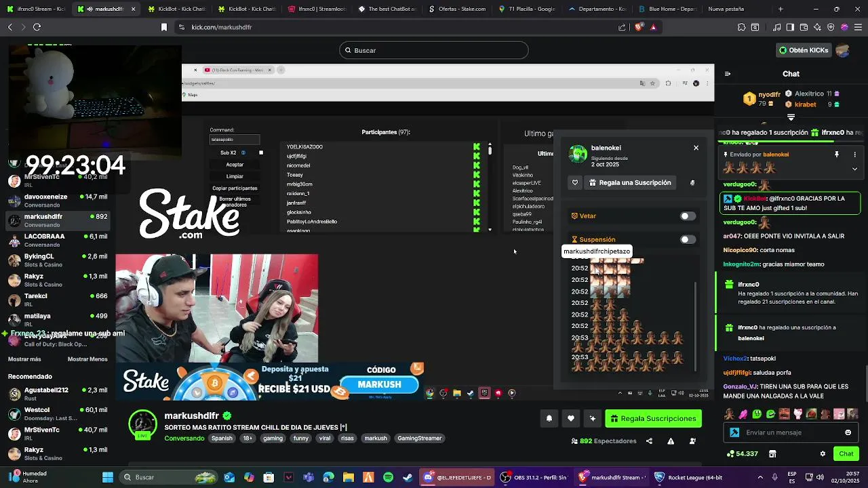
Task: Click Mostrar más in the sidebar
Action: [24, 359]
